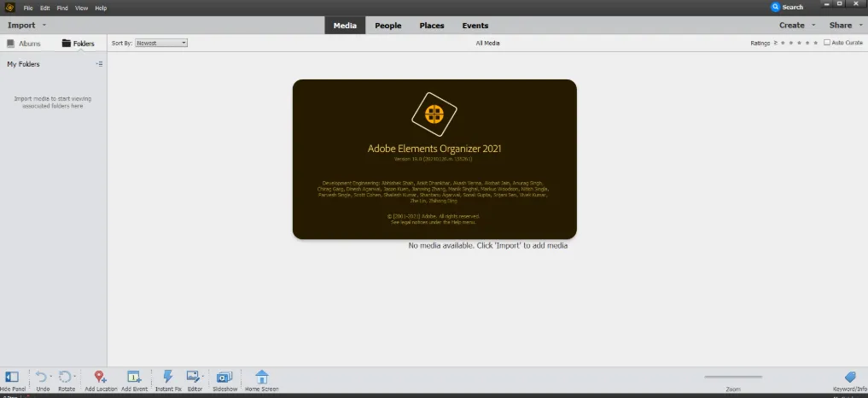The height and width of the screenshot is (398, 868).
Task: Click the Albums book icon
Action: 10,44
